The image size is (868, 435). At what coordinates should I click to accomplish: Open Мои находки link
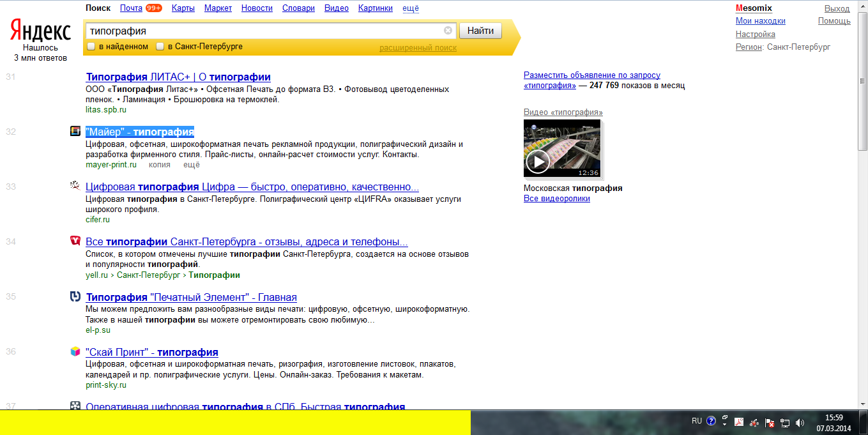[761, 21]
